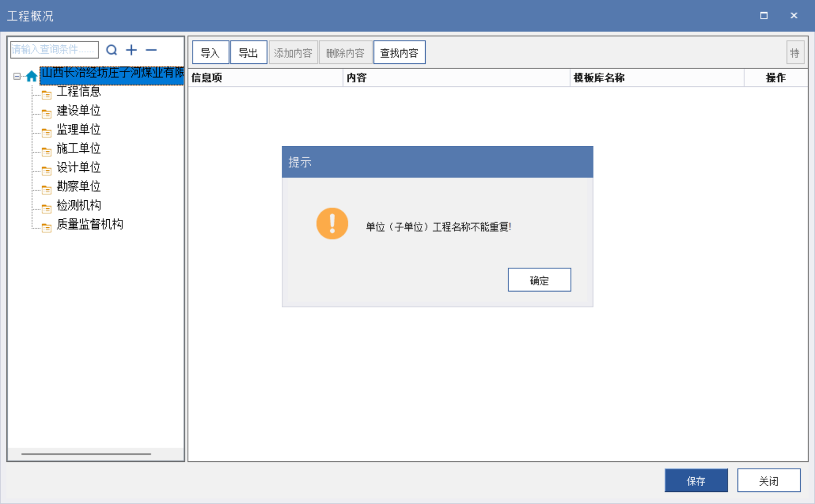Screen dimensions: 815x504
Task: Click the 导出 export button
Action: 248,53
